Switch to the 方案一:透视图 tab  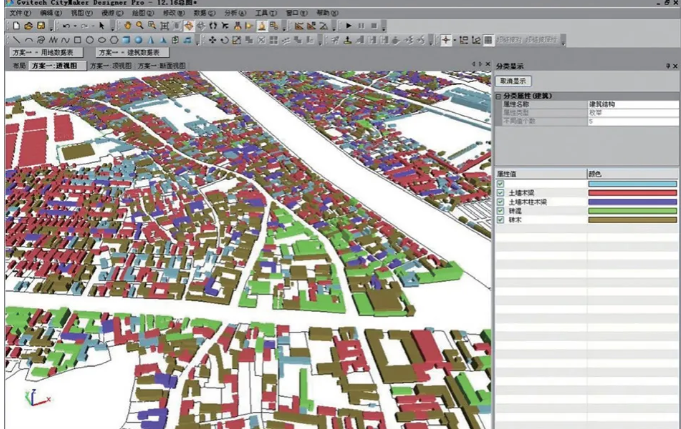click(x=57, y=66)
